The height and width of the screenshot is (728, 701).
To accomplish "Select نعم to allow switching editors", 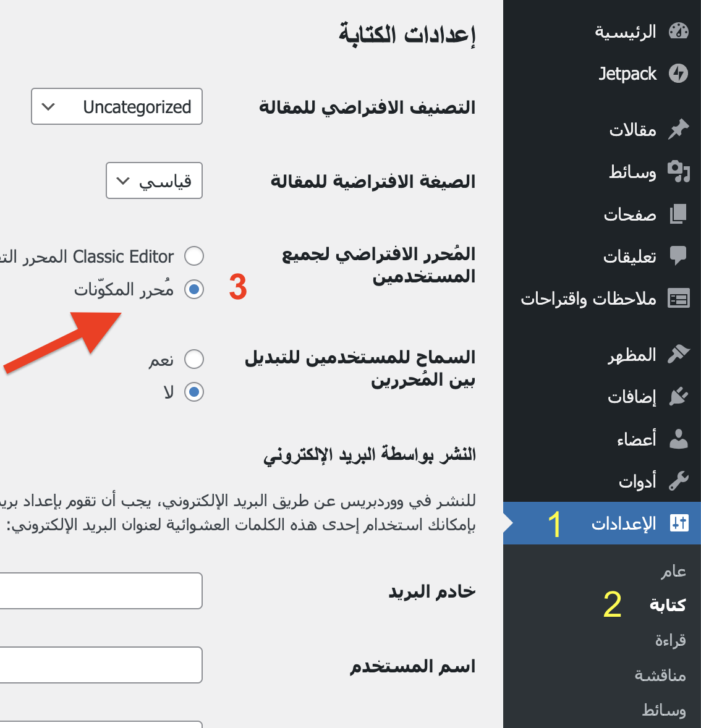I will 193,359.
